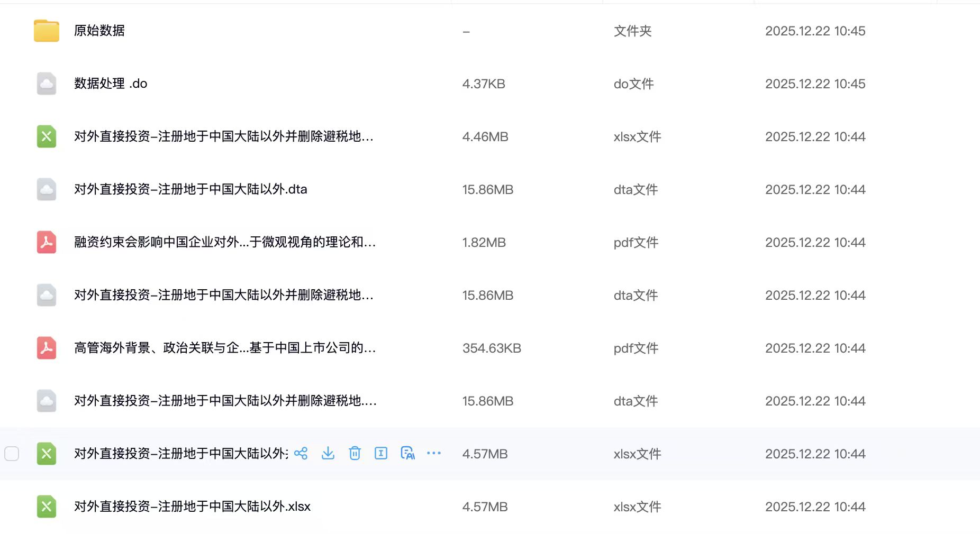The image size is (980, 534).
Task: Click the xlsx文件 type in the 4.46MB row
Action: click(638, 137)
